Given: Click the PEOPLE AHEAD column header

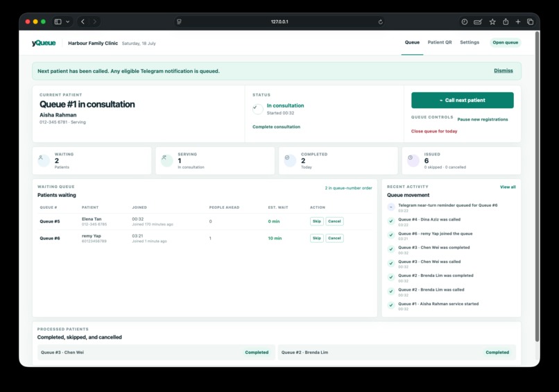Looking at the screenshot, I should point(224,207).
